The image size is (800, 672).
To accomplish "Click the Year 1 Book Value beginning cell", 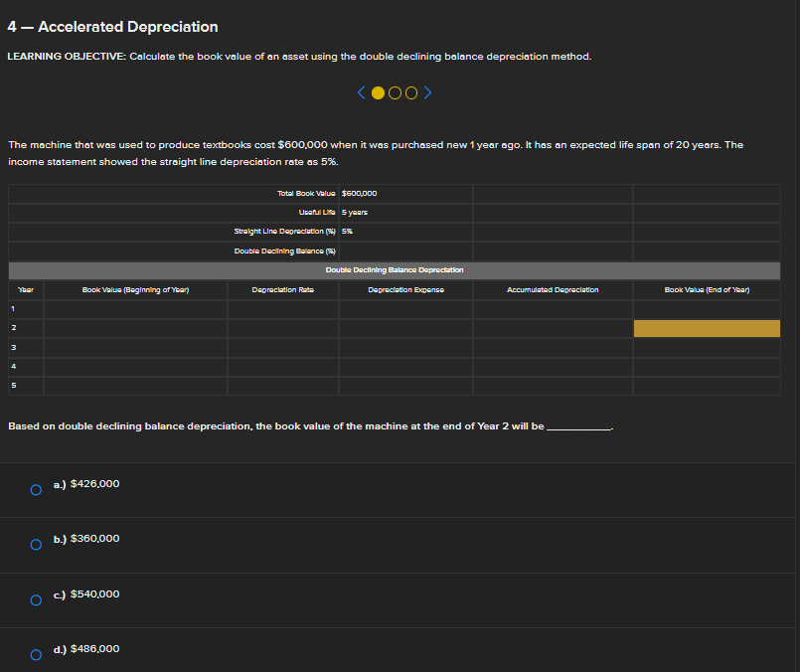I will point(135,309).
